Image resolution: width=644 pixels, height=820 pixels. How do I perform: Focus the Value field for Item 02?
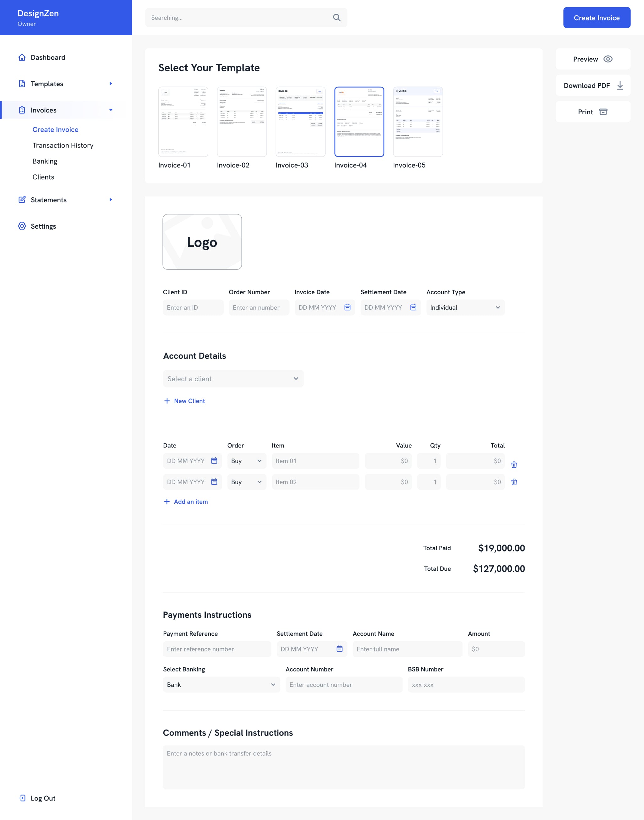[388, 482]
